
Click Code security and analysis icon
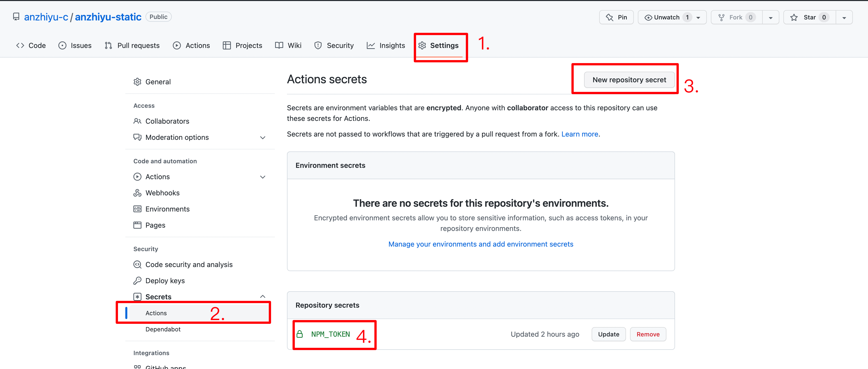137,265
